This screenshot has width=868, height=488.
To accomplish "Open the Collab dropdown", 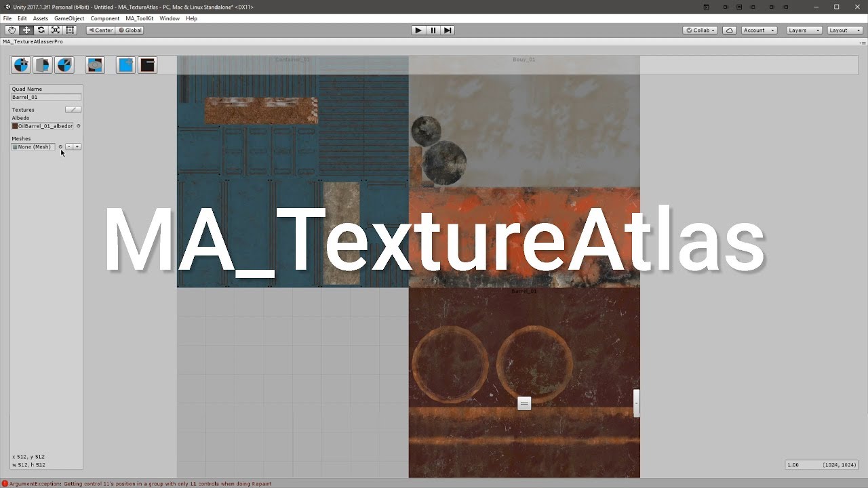I will point(700,30).
